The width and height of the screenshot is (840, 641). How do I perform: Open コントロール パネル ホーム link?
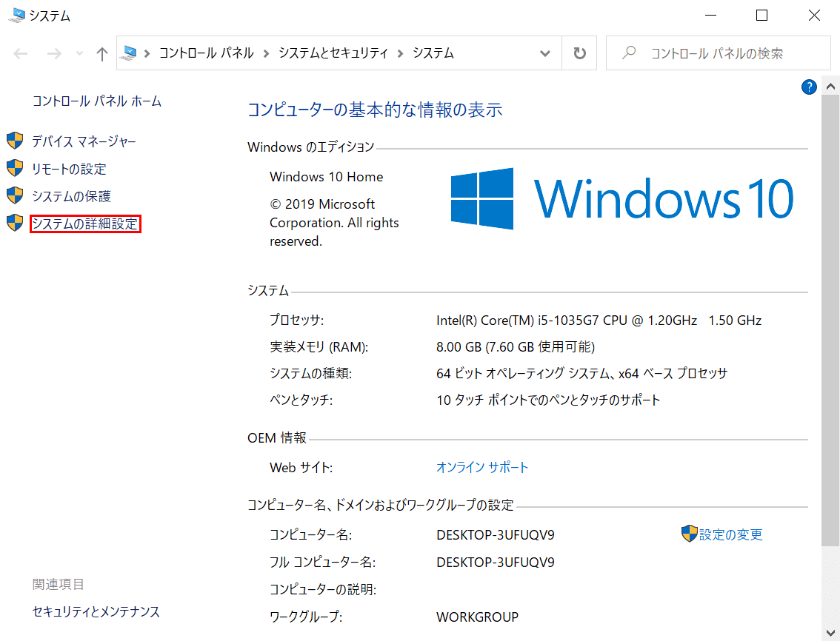tap(97, 101)
